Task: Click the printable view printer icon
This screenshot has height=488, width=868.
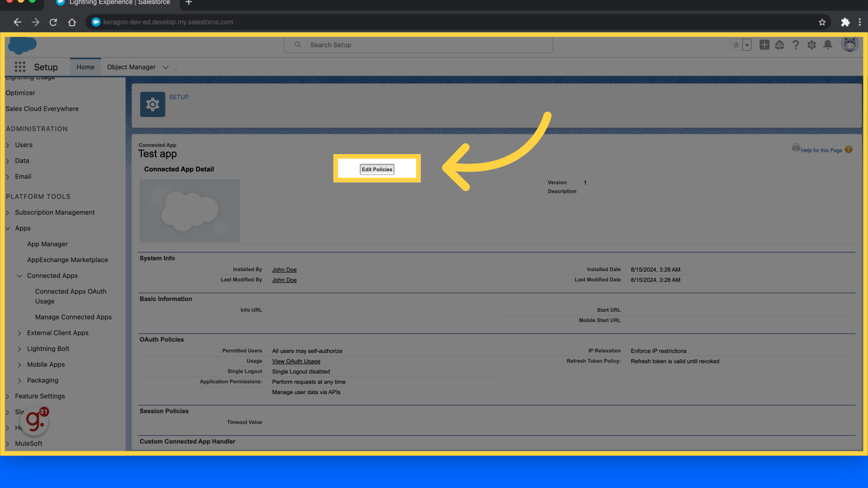Action: 796,148
